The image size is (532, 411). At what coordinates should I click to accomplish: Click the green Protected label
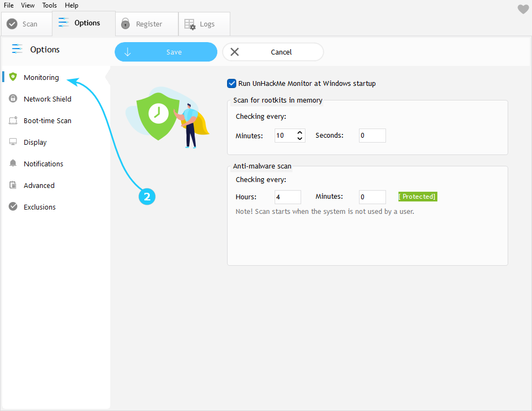[x=417, y=197]
